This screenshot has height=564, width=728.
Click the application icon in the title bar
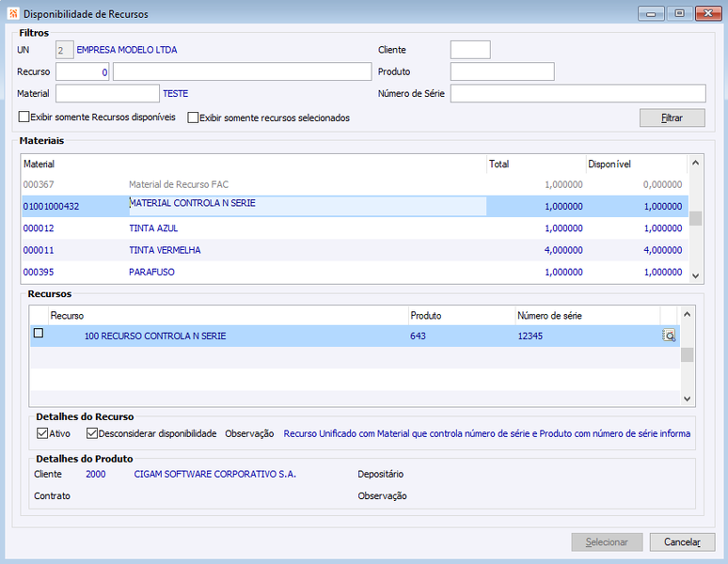(13, 14)
